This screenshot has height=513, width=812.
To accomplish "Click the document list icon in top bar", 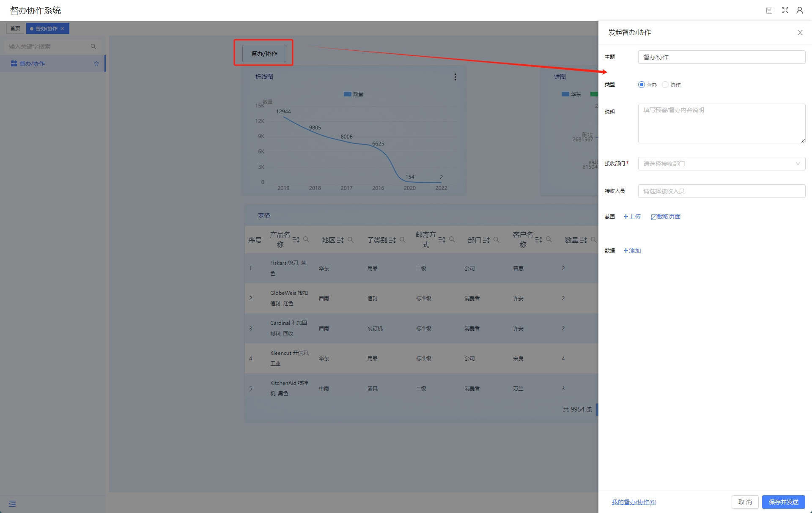I will click(x=769, y=11).
